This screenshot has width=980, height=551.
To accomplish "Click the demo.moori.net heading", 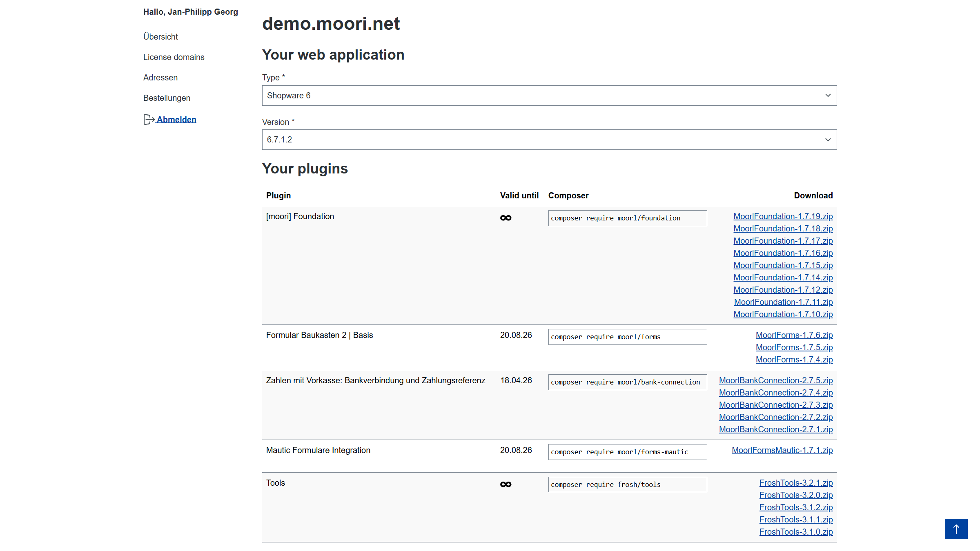I will 331,24.
